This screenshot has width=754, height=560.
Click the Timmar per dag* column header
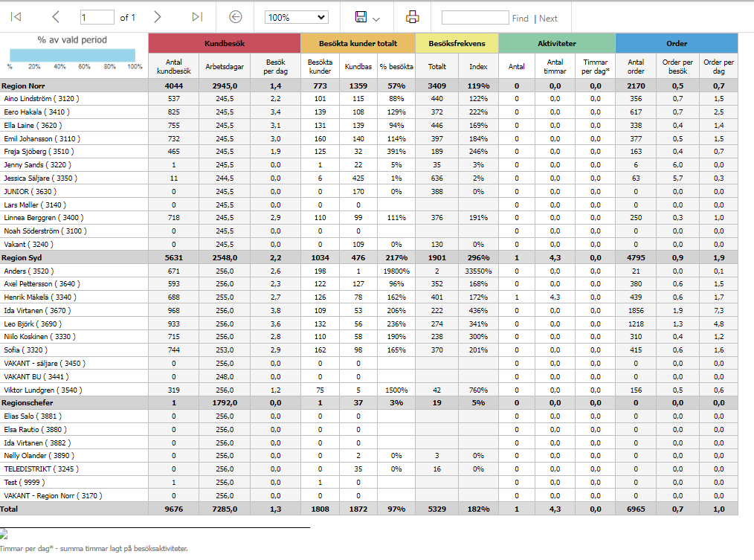[596, 66]
